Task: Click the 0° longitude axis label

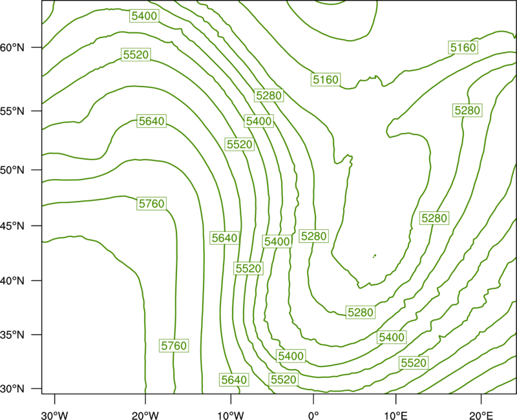Action: pos(313,415)
